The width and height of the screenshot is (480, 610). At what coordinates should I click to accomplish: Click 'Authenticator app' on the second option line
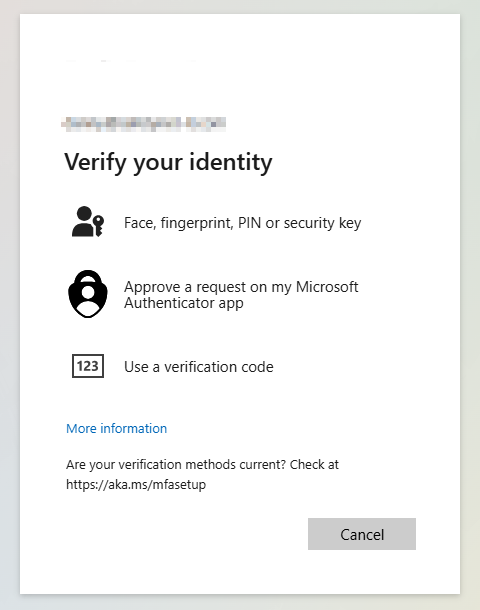(x=184, y=303)
